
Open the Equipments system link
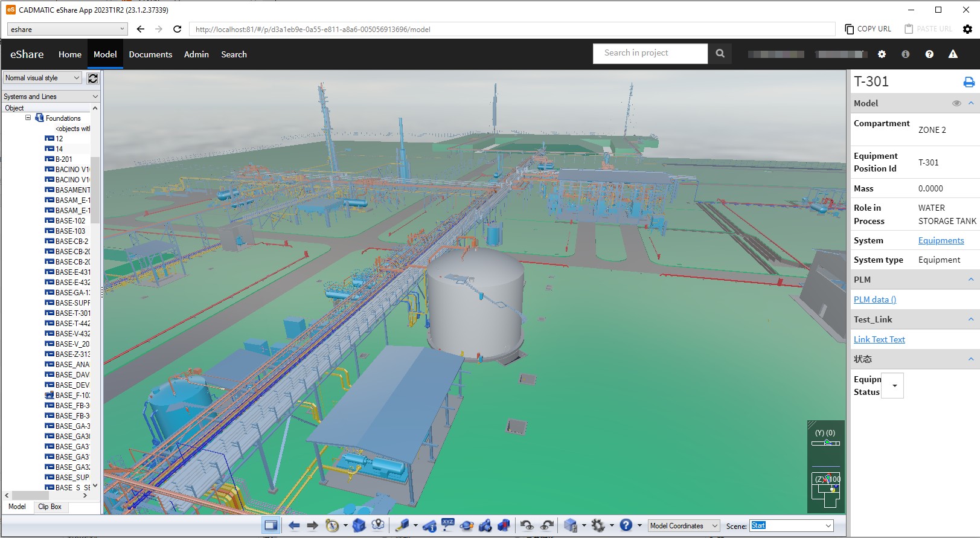(941, 240)
